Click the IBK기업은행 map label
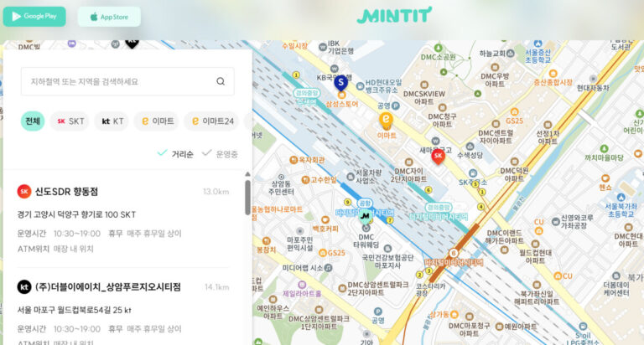The width and height of the screenshot is (644, 345). coord(340,47)
